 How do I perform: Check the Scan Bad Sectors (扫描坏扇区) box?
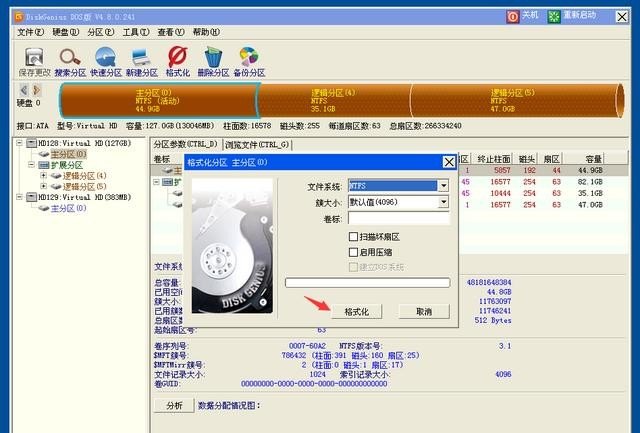click(353, 237)
